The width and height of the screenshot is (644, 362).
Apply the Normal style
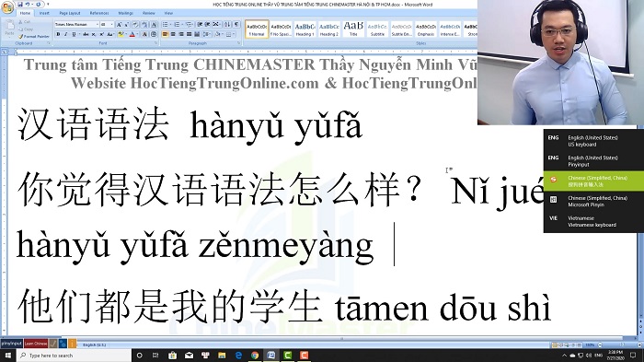pyautogui.click(x=257, y=29)
